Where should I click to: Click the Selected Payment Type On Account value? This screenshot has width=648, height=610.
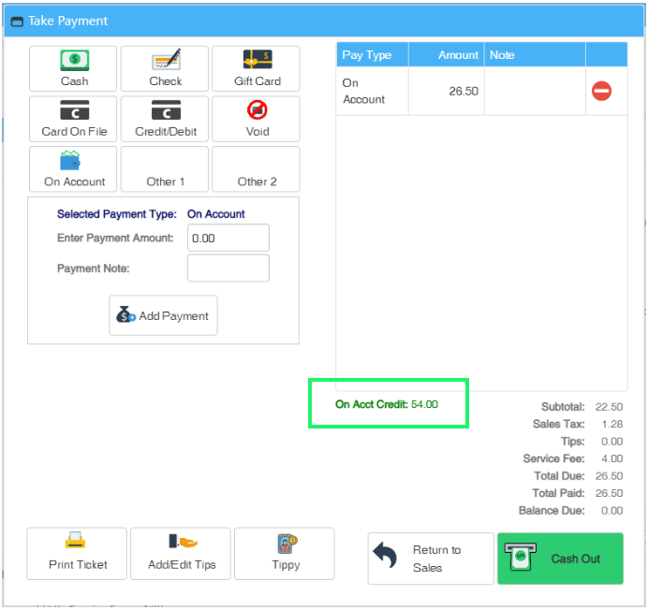pos(216,214)
